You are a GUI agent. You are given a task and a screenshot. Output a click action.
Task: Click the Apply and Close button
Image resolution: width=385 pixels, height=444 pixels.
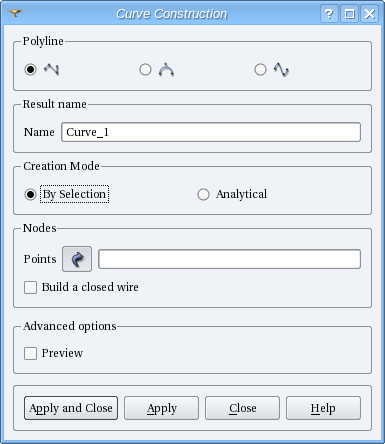pos(71,408)
